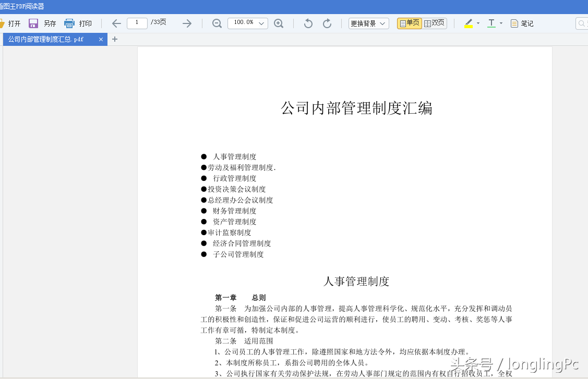Expand text underline options arrow
Screen dimensions: 588x379
[501, 23]
